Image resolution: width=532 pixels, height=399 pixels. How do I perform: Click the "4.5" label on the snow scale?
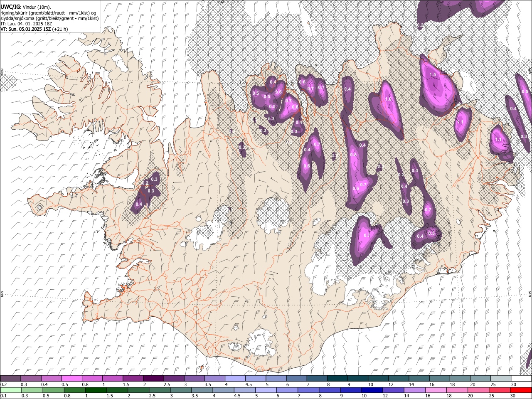[x=249, y=384]
